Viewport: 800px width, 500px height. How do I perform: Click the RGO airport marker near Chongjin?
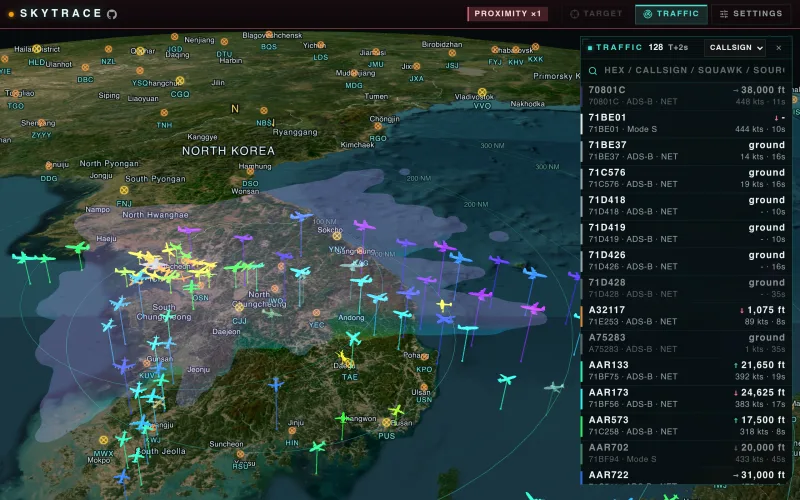[378, 127]
